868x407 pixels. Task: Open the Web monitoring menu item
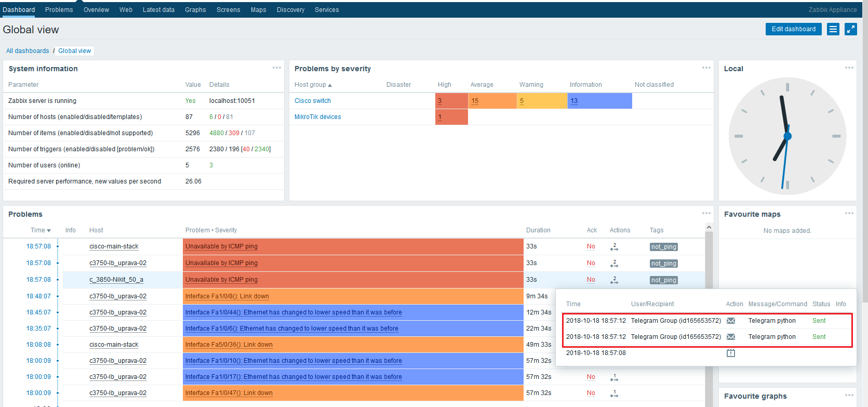click(126, 10)
